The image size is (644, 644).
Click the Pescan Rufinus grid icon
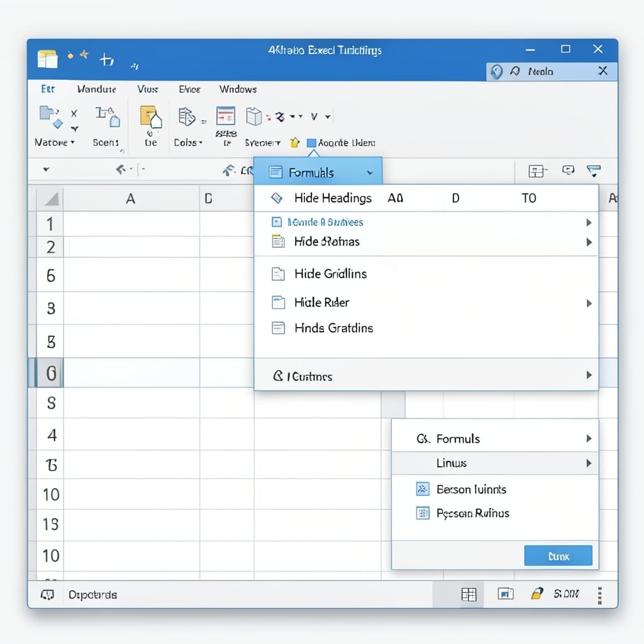pos(423,513)
